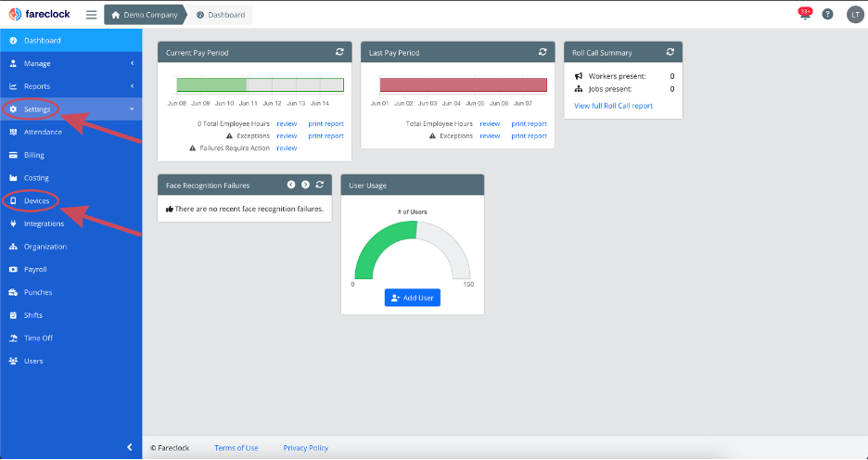
Task: Toggle the hamburger menu icon
Action: pyautogui.click(x=91, y=15)
